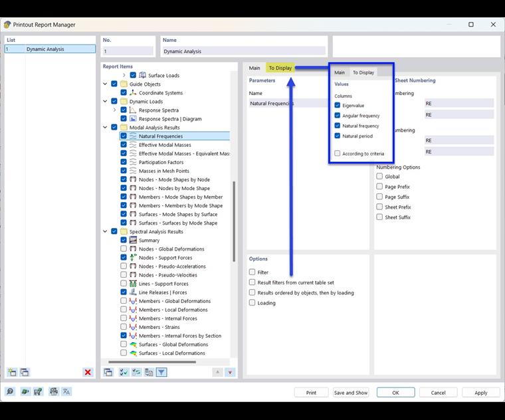Move item up with gray up arrow

pyautogui.click(x=218, y=372)
